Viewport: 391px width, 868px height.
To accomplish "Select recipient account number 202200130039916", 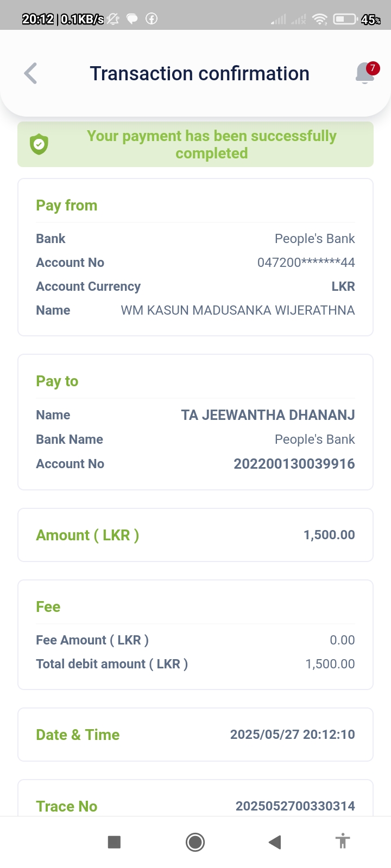I will (294, 464).
